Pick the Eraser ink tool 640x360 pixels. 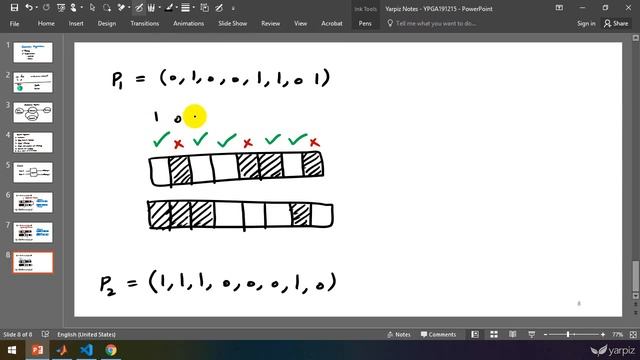[x=121, y=8]
